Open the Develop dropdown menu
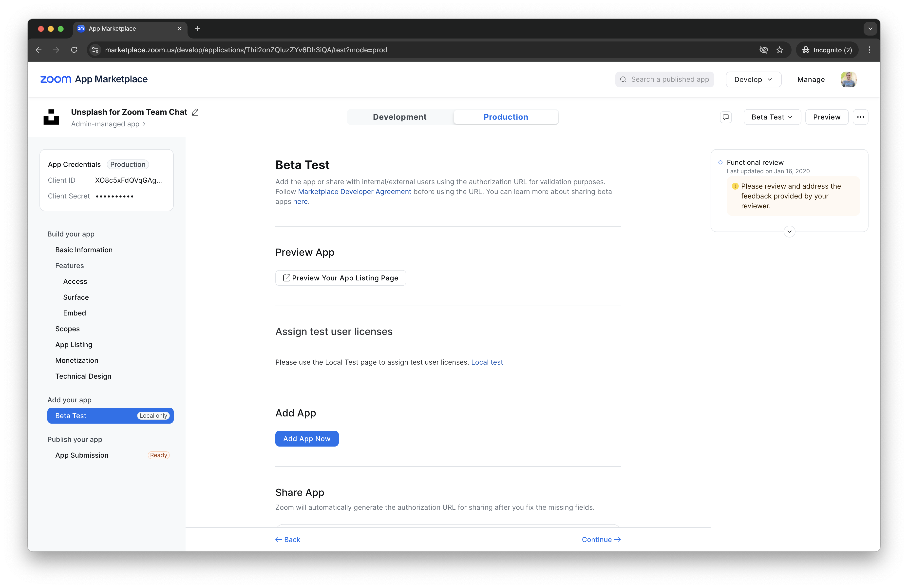The image size is (908, 588). [x=753, y=79]
